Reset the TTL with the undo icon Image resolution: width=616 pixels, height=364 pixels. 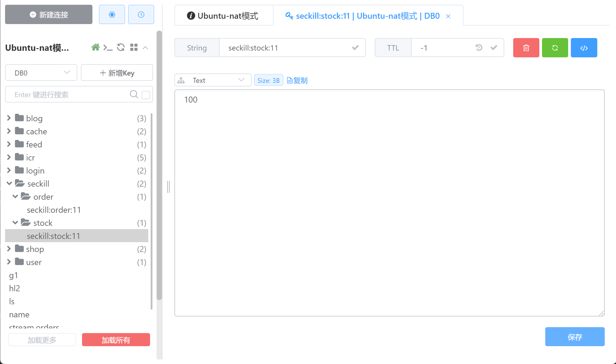(x=479, y=48)
